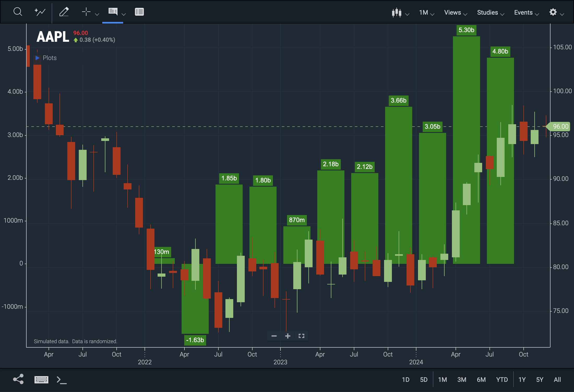Open the symbol search magnifier
574x392 pixels.
(18, 12)
